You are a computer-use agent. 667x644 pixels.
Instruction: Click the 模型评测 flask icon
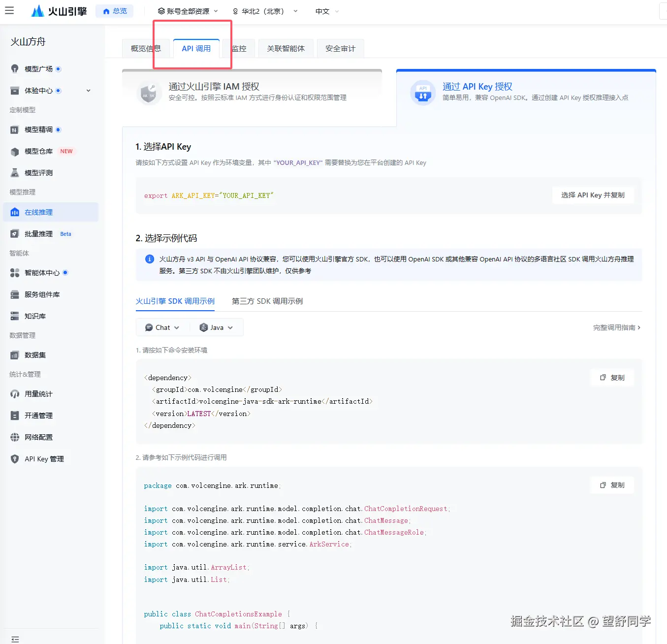point(15,173)
